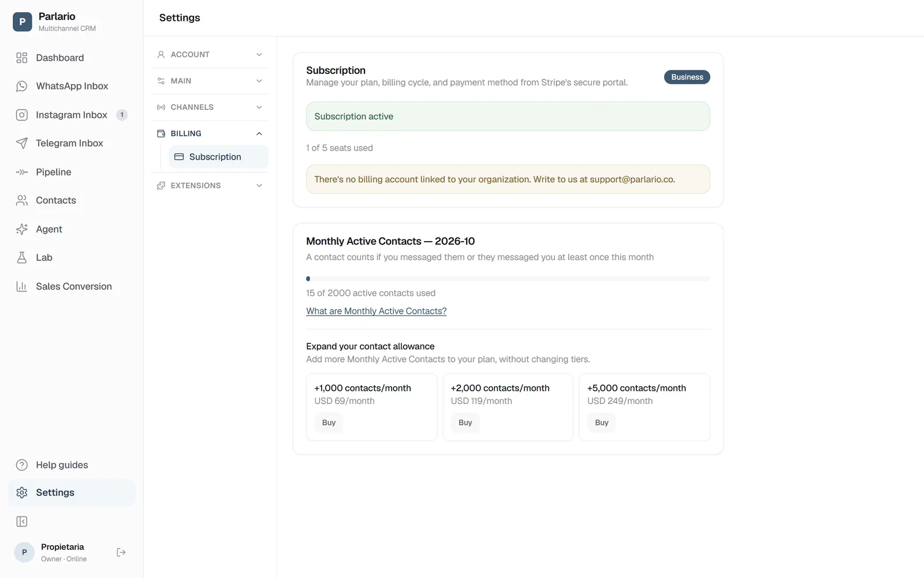Open the Lab flask icon

click(22, 258)
